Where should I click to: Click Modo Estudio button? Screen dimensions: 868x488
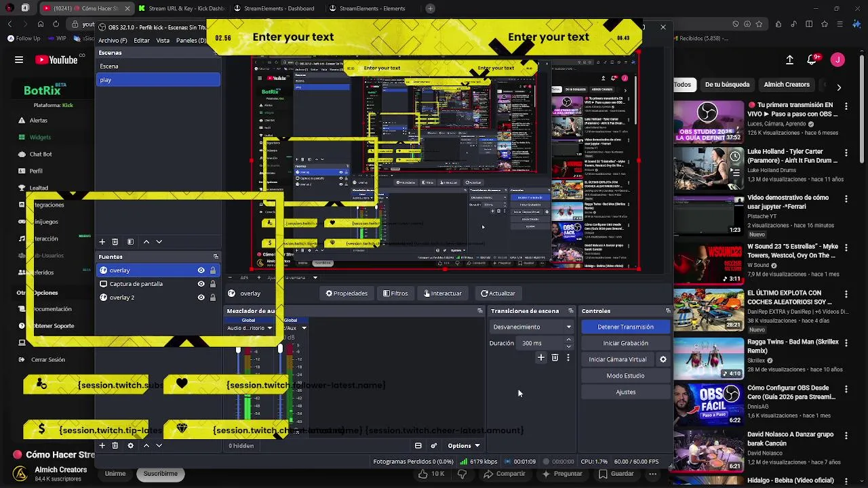(625, 375)
